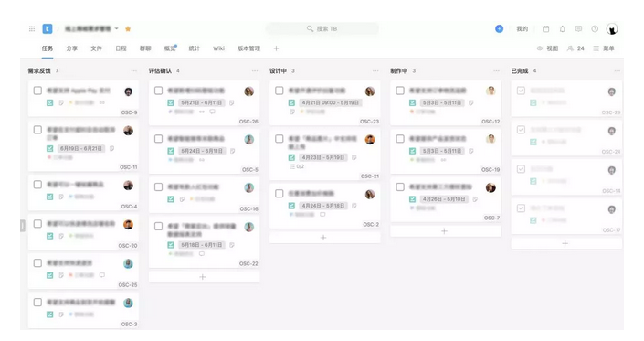Open the chat message icon in header
This screenshot has width=644, height=341.
578,28
